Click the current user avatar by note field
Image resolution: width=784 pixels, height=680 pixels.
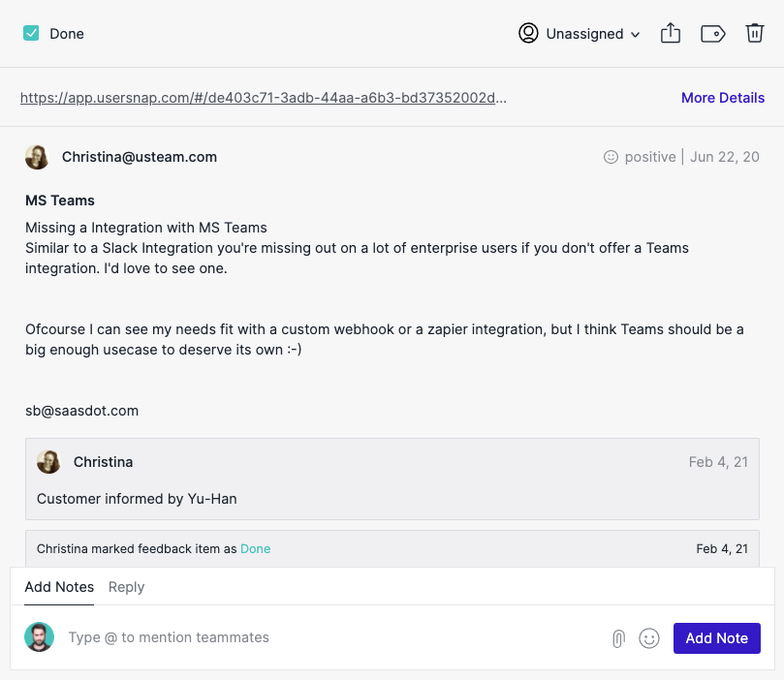click(39, 637)
